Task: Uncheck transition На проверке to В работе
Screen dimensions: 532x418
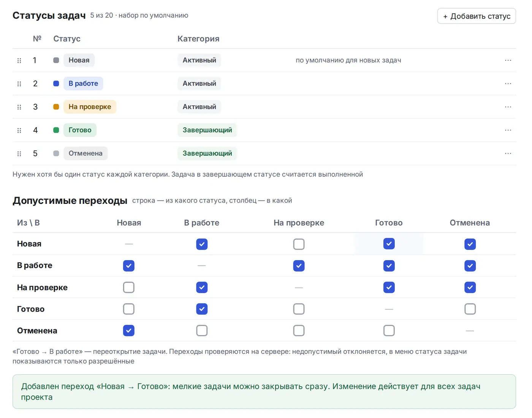Action: [202, 288]
